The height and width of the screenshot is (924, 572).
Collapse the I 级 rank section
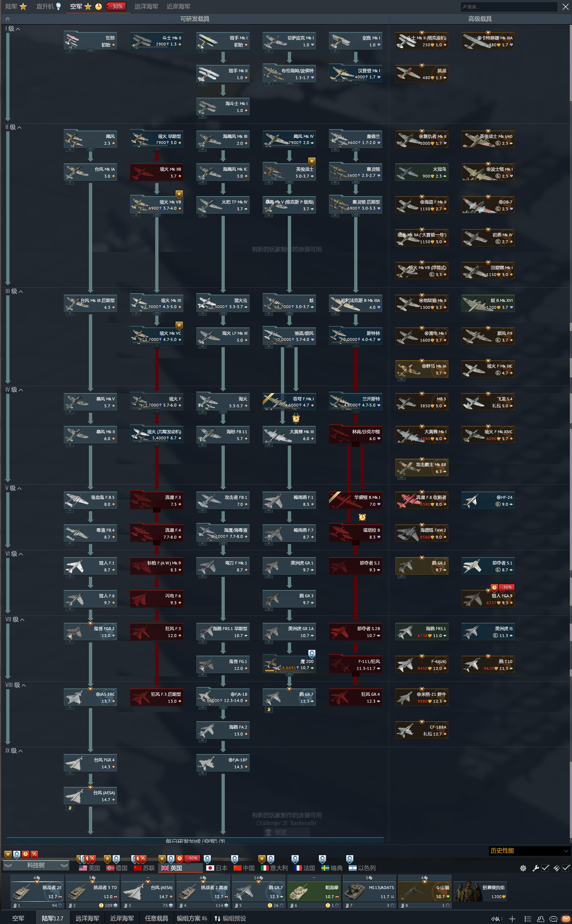click(x=13, y=29)
